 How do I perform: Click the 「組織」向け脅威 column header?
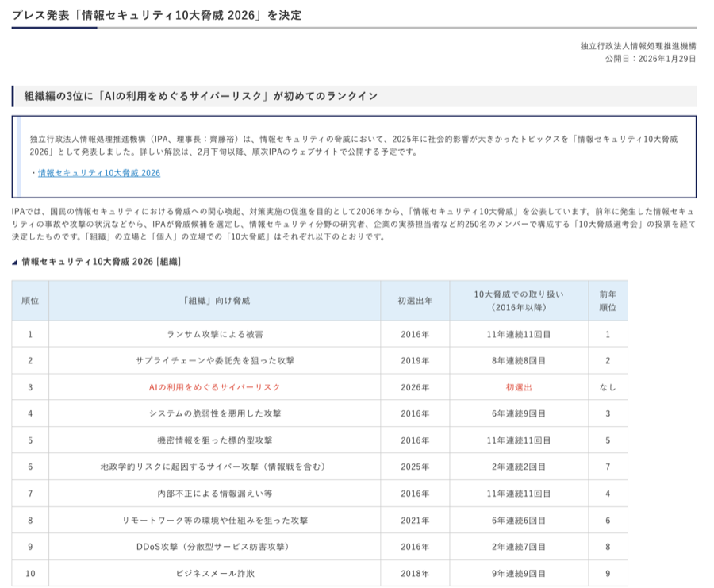click(x=214, y=301)
